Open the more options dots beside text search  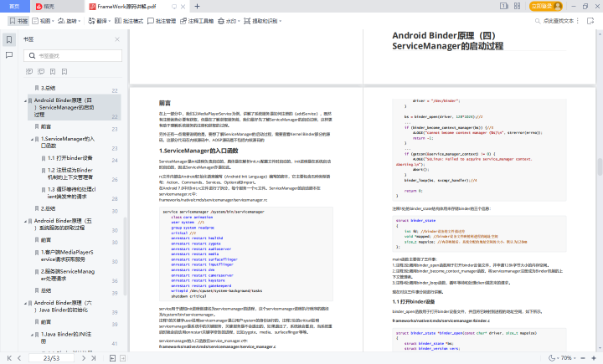578,21
